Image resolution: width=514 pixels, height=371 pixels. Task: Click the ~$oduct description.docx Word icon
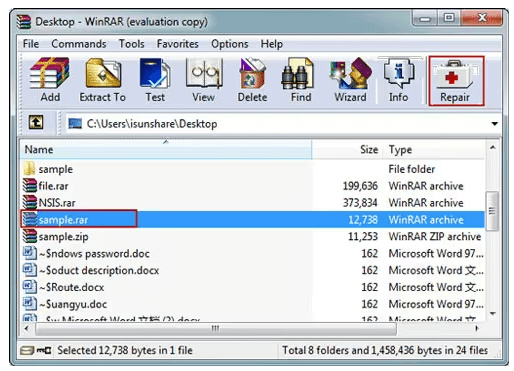pyautogui.click(x=29, y=270)
